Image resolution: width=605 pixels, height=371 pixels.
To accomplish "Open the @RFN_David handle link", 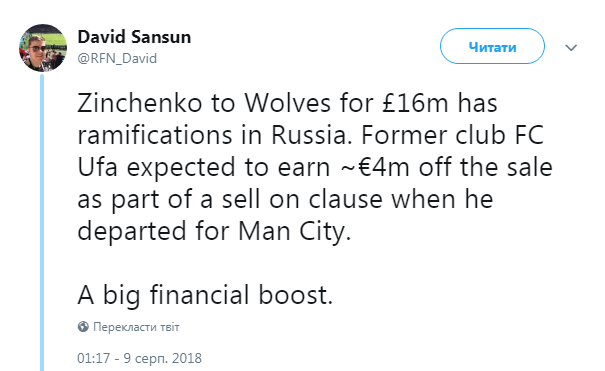I will point(117,59).
